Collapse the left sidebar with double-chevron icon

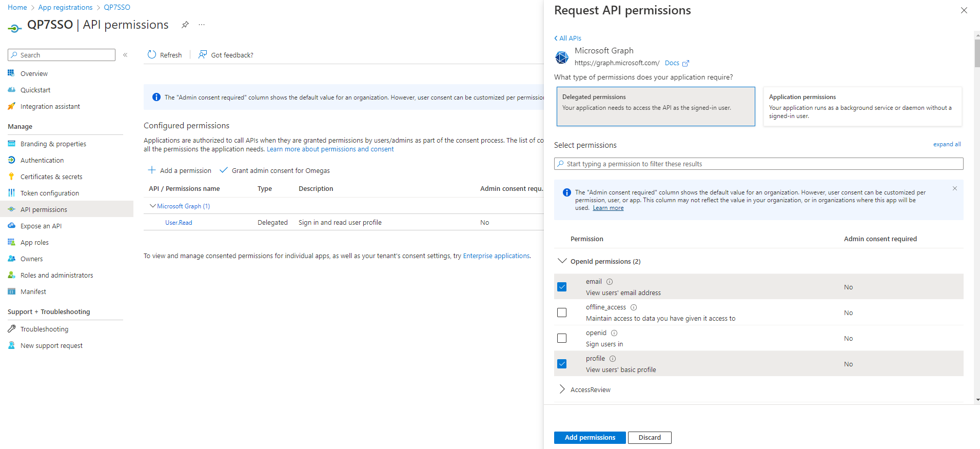tap(125, 55)
